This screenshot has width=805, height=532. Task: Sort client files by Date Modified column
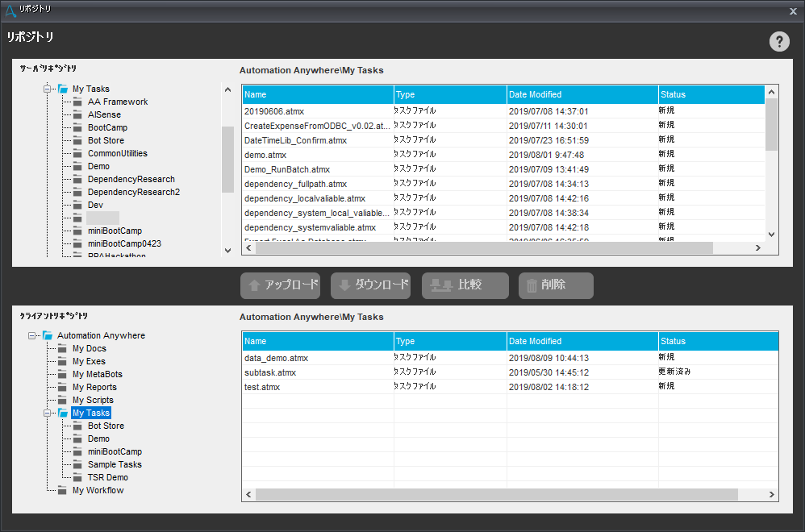(x=582, y=342)
